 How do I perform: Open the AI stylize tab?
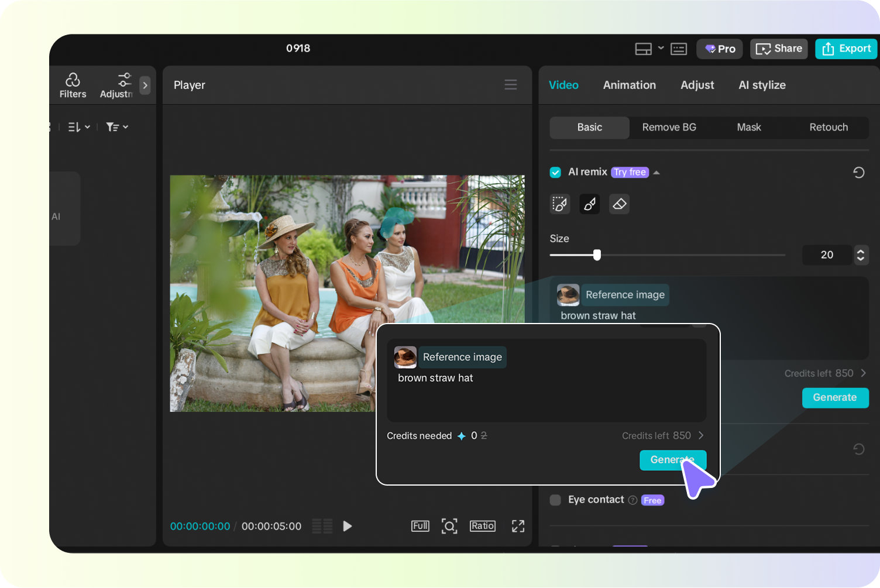pos(762,85)
